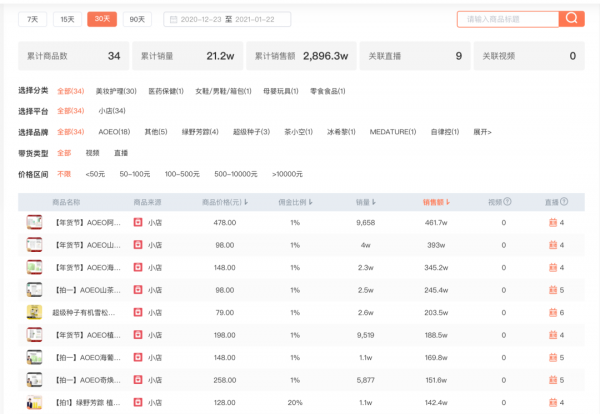The height and width of the screenshot is (414, 600).
Task: Set 带货类型 to 直播
Action: click(x=121, y=153)
